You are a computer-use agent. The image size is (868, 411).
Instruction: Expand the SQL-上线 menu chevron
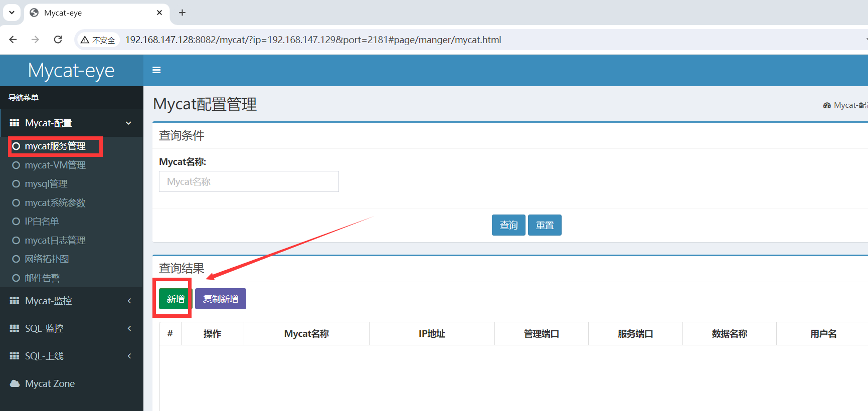pyautogui.click(x=129, y=356)
